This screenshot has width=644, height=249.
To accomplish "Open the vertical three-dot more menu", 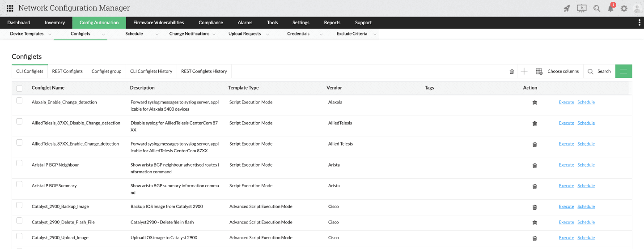I will coord(639,22).
